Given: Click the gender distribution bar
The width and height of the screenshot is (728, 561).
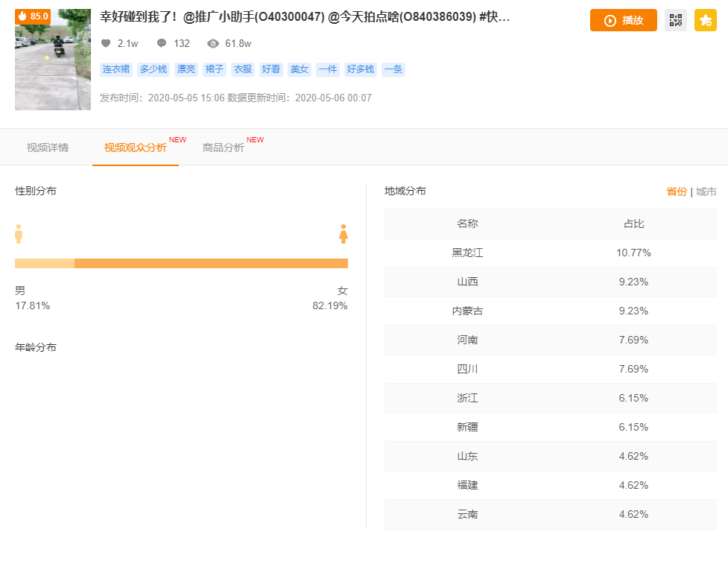Looking at the screenshot, I should (180, 263).
